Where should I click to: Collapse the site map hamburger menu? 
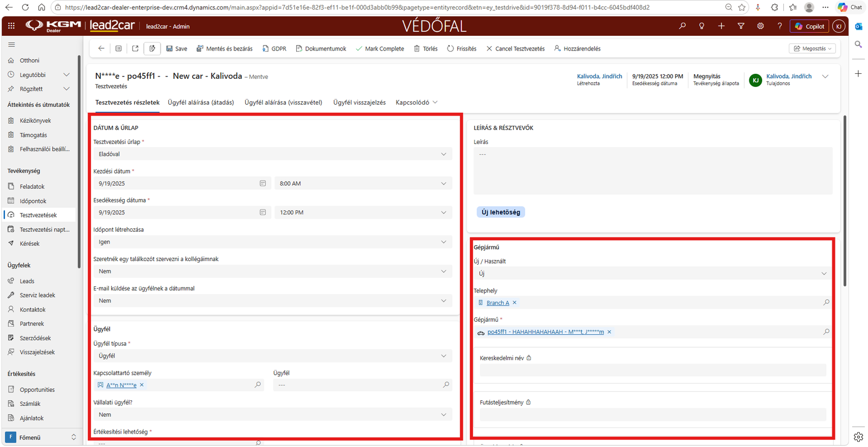click(12, 44)
